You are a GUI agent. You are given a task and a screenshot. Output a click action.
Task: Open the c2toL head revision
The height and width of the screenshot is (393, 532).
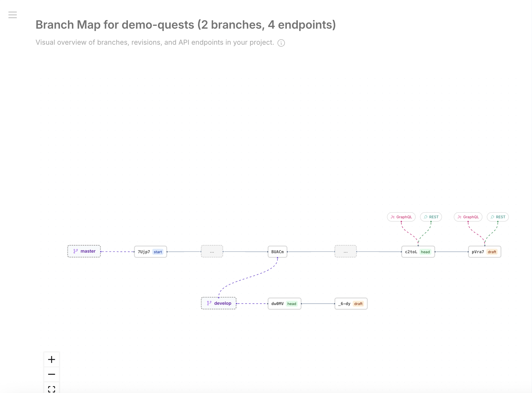[x=418, y=251]
